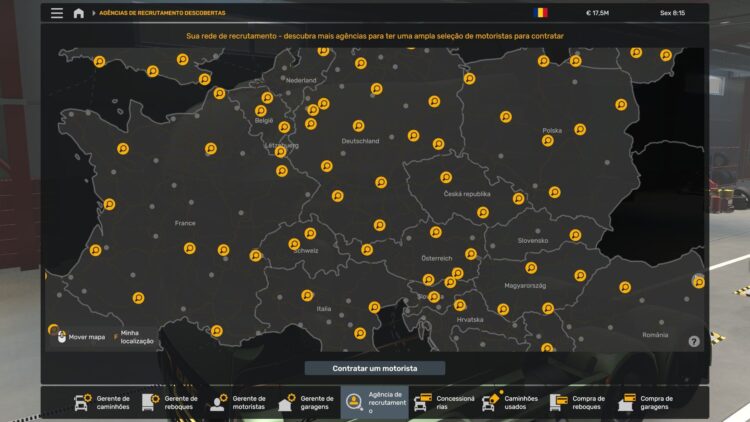Image resolution: width=750 pixels, height=422 pixels.
Task: Click the Romanian flag icon
Action: (x=540, y=13)
